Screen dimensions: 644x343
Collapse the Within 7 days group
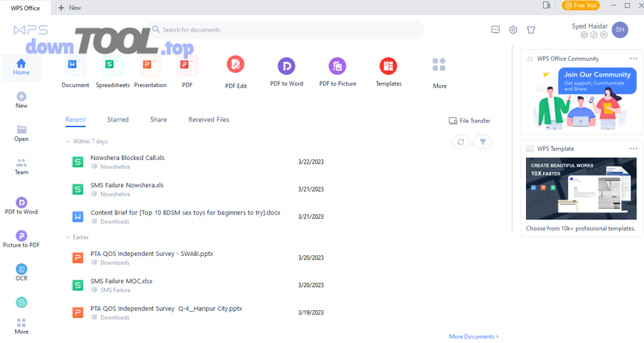pos(68,141)
